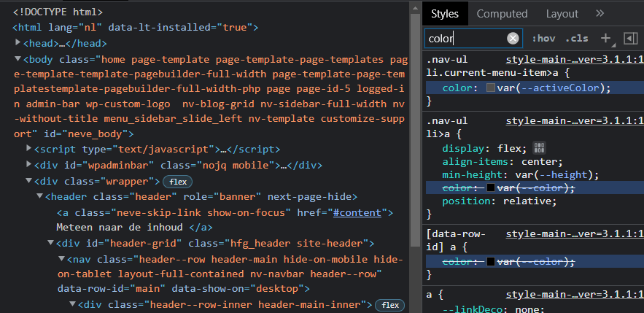Open the Layout tab
Image resolution: width=644 pixels, height=313 pixels.
[562, 14]
